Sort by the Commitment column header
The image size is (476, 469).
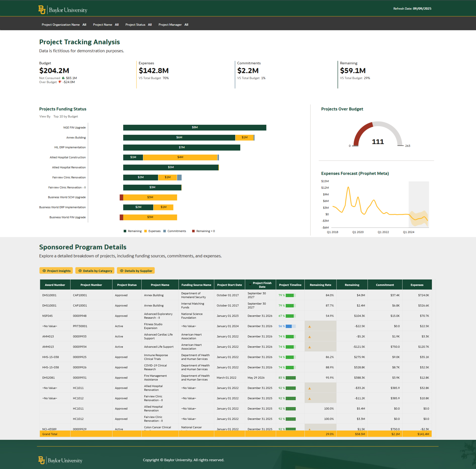(x=385, y=285)
